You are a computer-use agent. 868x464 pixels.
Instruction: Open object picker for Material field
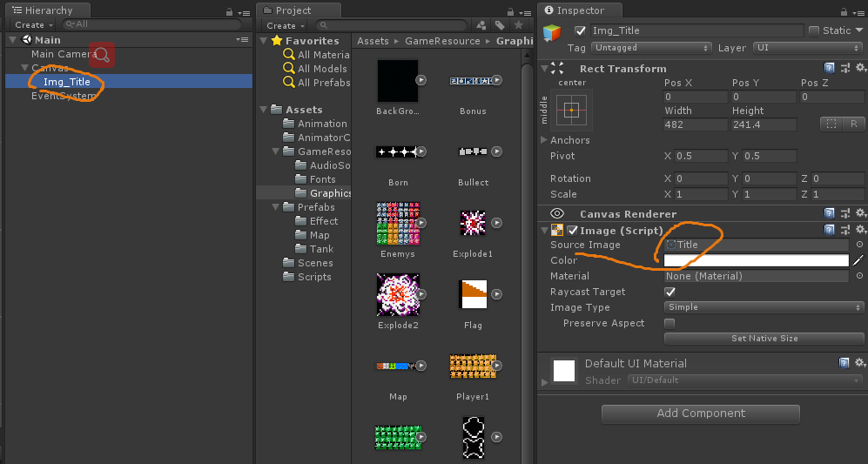[859, 276]
